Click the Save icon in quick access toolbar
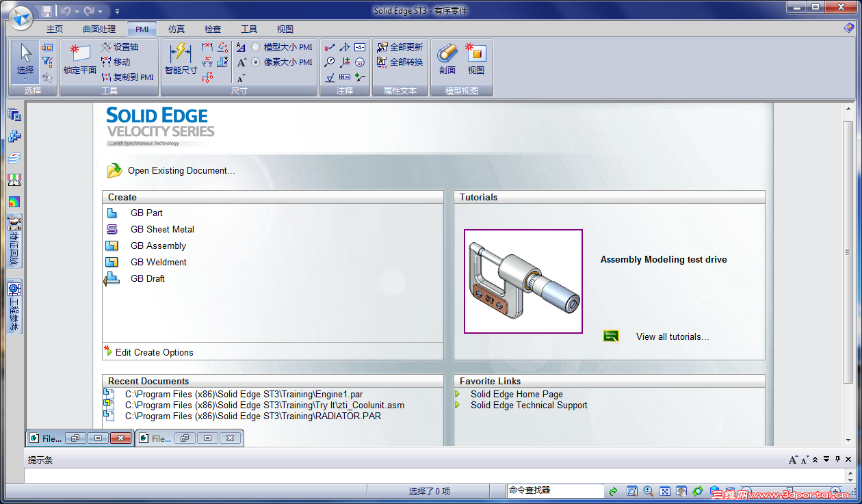 47,11
